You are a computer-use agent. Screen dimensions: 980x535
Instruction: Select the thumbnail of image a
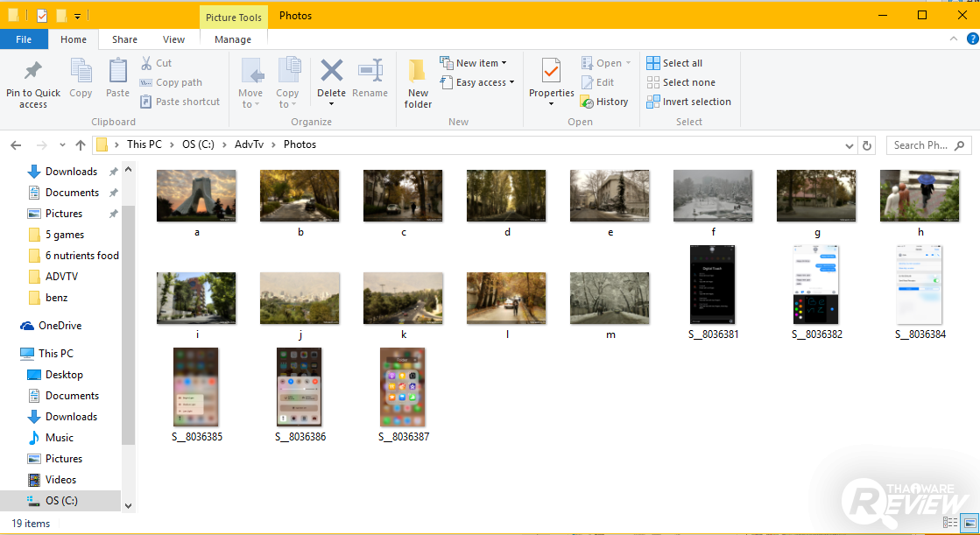click(x=196, y=195)
